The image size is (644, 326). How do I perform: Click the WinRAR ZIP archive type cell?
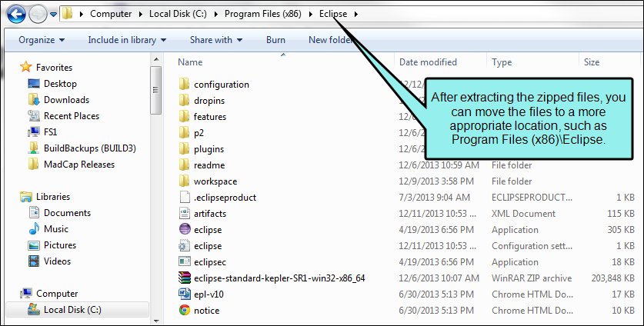coord(532,278)
